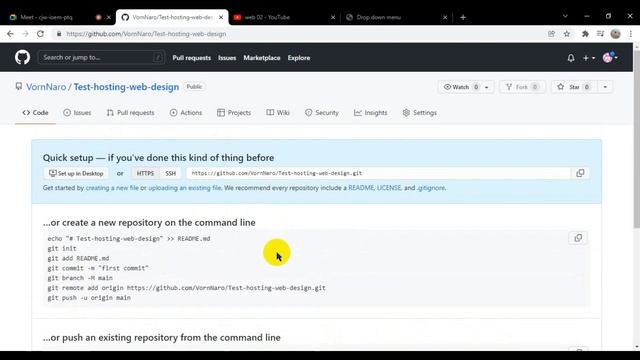Click the README link
Screen dimensions: 640x360
click(361, 188)
